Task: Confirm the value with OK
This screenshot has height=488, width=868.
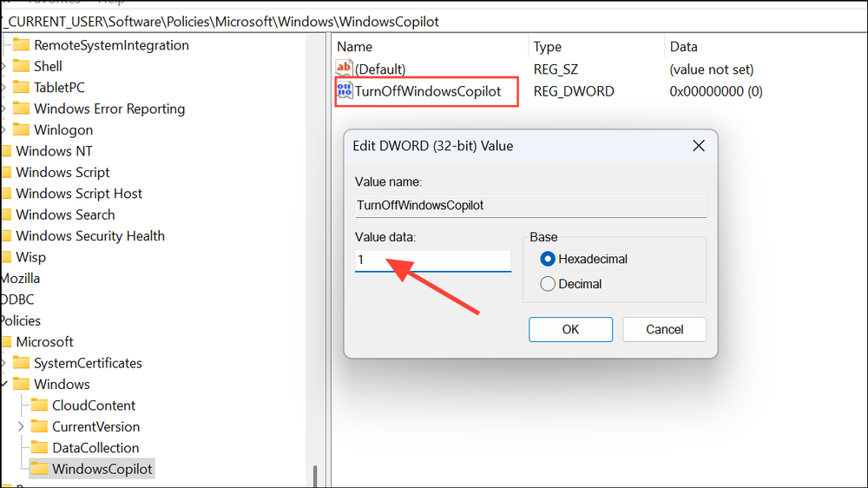Action: (570, 330)
